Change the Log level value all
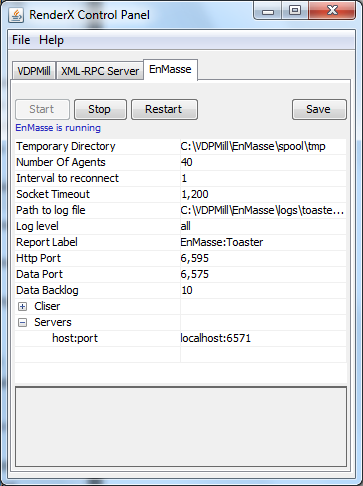Viewport: 363px width, 486px height. pyautogui.click(x=263, y=226)
